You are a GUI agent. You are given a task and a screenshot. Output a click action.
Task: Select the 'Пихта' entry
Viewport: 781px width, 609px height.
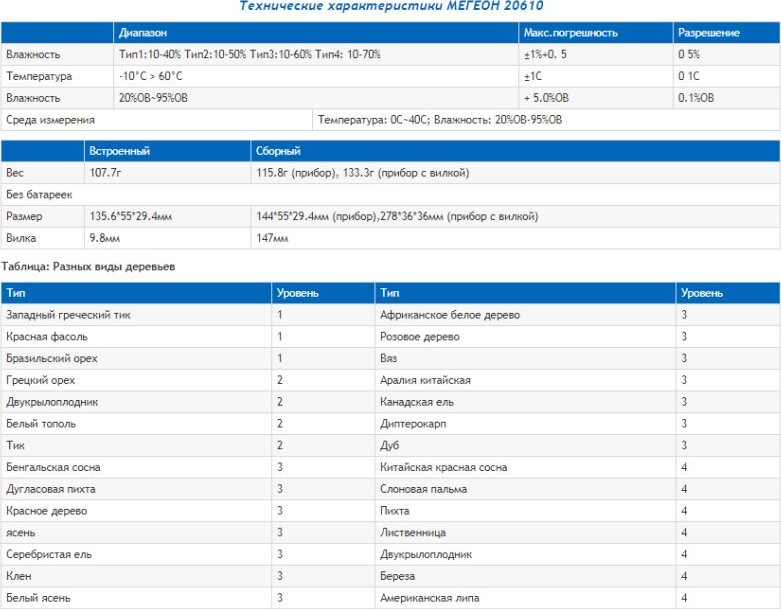394,511
